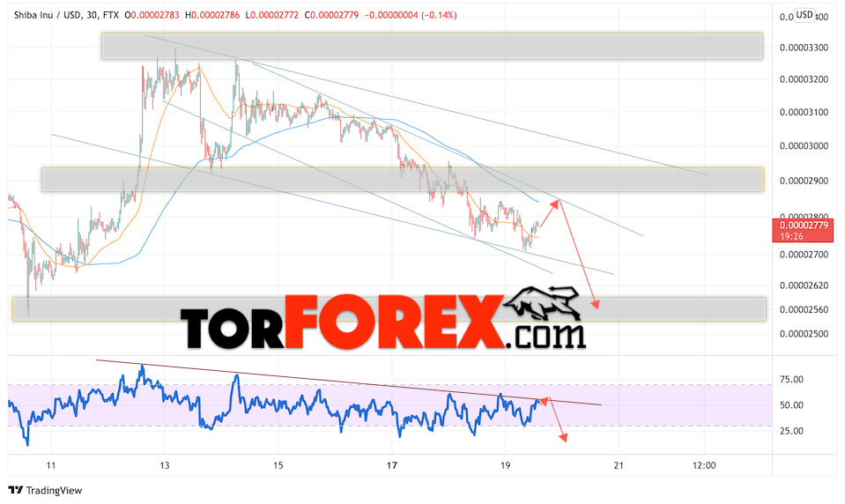Screen dimensions: 845x504
Task: Click the current price label 0.00002779
Action: point(804,226)
